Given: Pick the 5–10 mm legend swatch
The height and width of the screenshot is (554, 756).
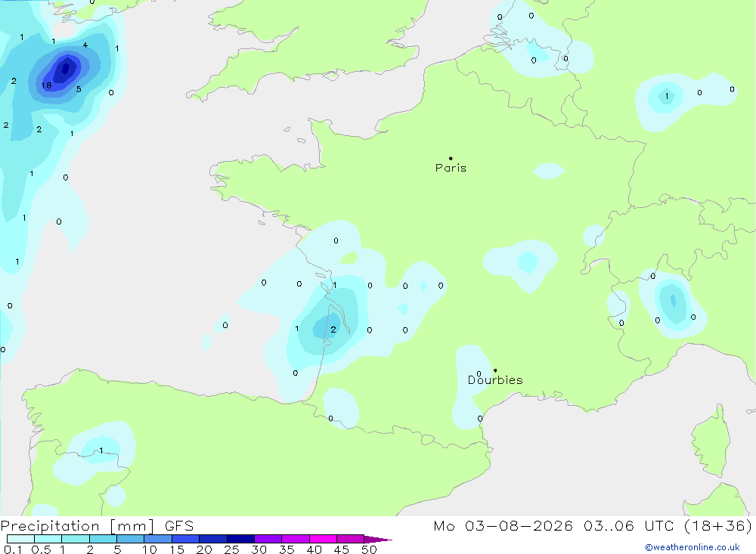Looking at the screenshot, I should 130,539.
